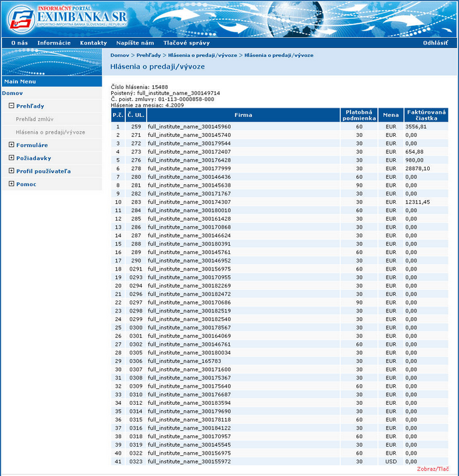Open Hlásenia o predaji/vývoze sidebar item
The height and width of the screenshot is (476, 459).
pyautogui.click(x=51, y=132)
